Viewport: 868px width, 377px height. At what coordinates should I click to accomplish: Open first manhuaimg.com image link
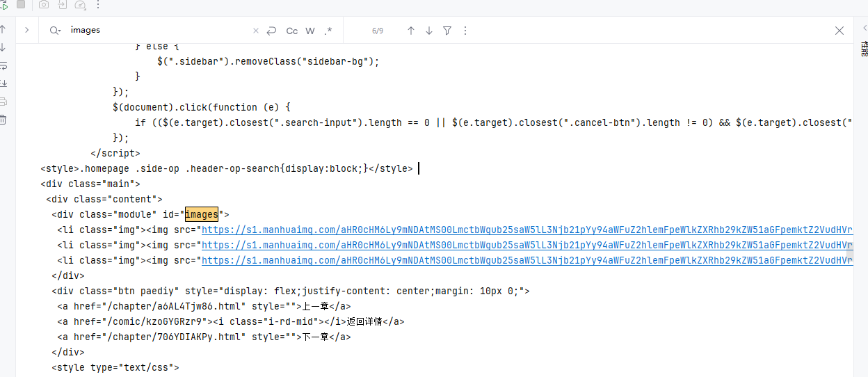527,230
